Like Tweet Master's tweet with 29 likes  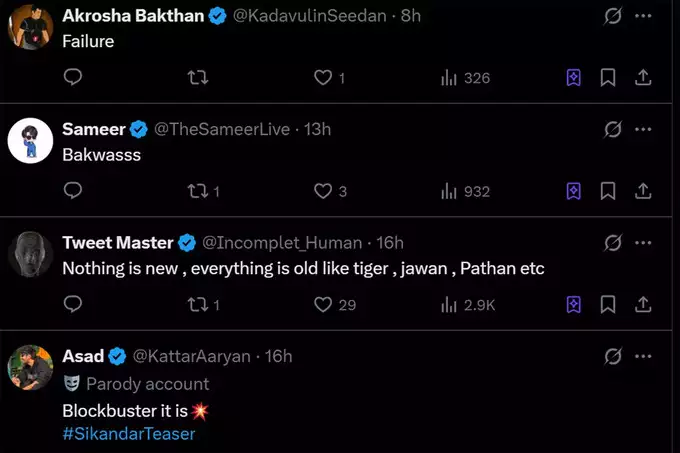323,304
